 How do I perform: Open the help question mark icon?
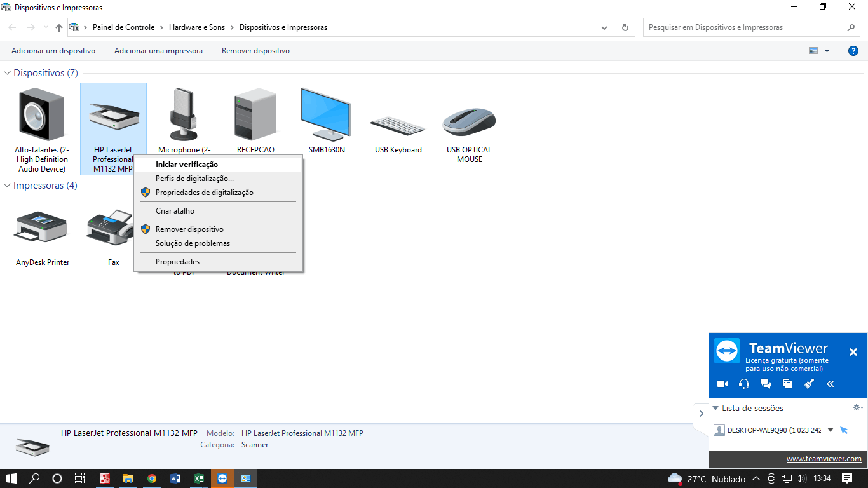point(853,51)
